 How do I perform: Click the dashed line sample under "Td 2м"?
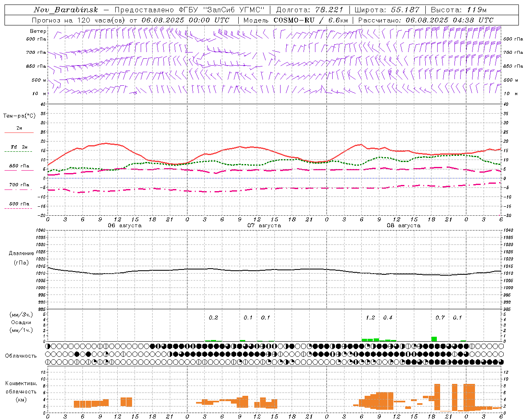coord(18,152)
